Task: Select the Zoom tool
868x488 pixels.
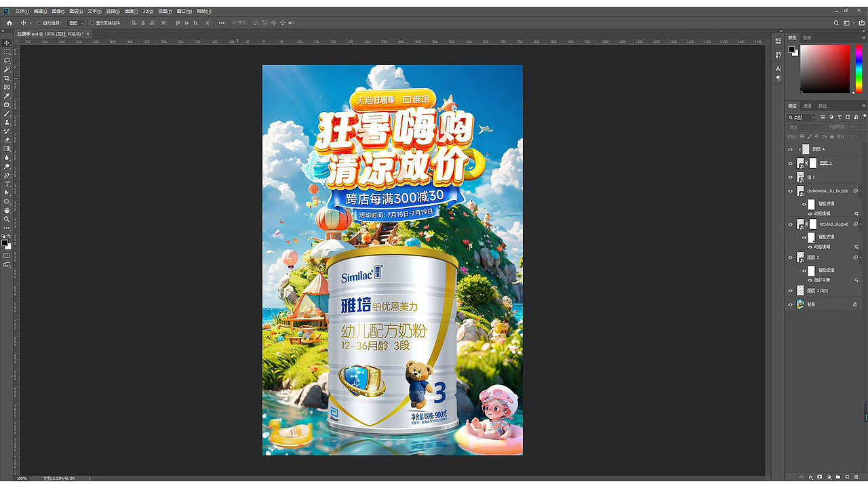Action: [x=7, y=219]
